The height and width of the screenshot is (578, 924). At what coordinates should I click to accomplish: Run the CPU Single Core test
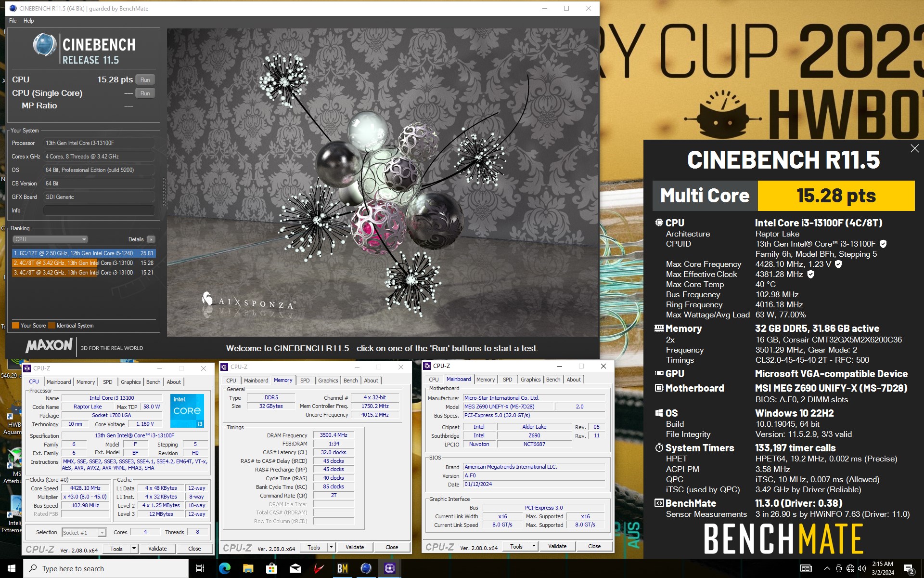click(145, 93)
